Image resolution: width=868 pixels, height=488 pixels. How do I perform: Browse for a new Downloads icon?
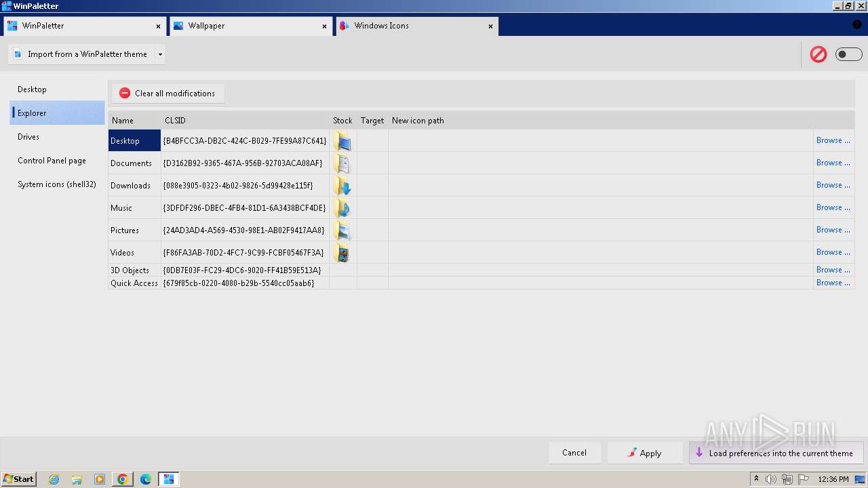(833, 185)
